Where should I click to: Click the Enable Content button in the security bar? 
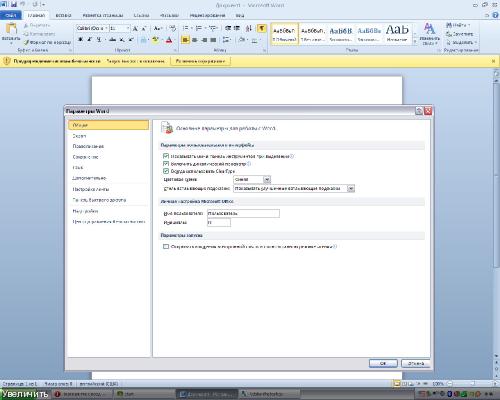pos(201,61)
